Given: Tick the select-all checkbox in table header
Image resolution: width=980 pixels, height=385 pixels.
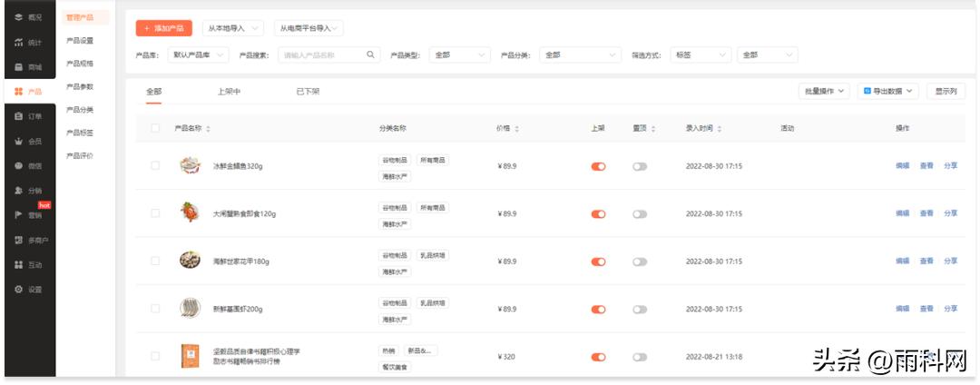Looking at the screenshot, I should [155, 128].
